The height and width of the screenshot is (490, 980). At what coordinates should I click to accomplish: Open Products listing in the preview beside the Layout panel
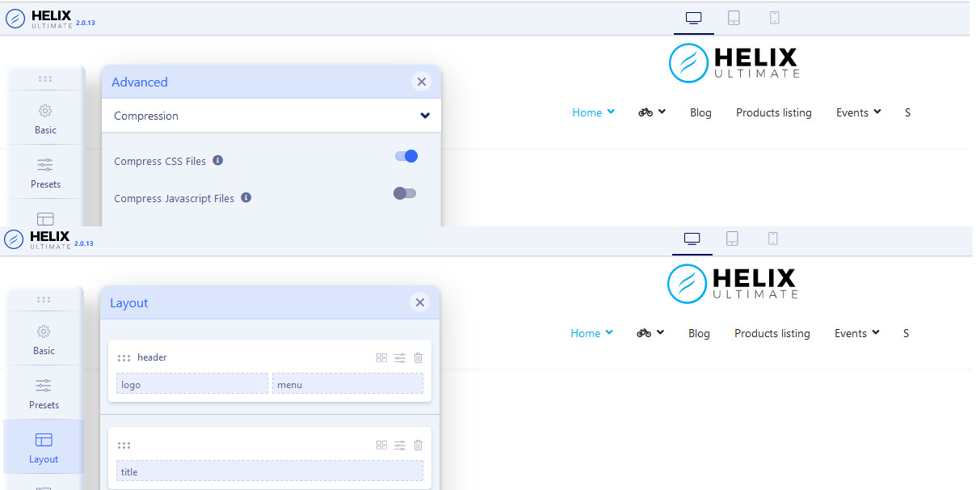(x=772, y=333)
